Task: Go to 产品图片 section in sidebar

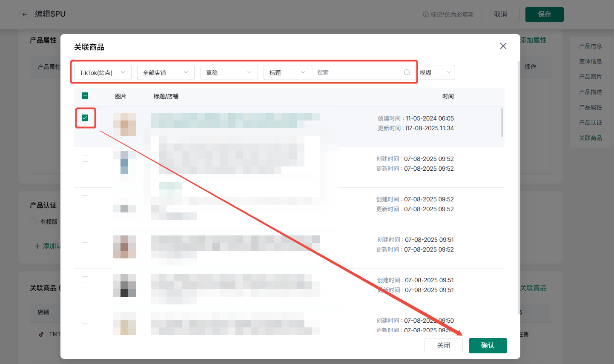Action: (590, 77)
